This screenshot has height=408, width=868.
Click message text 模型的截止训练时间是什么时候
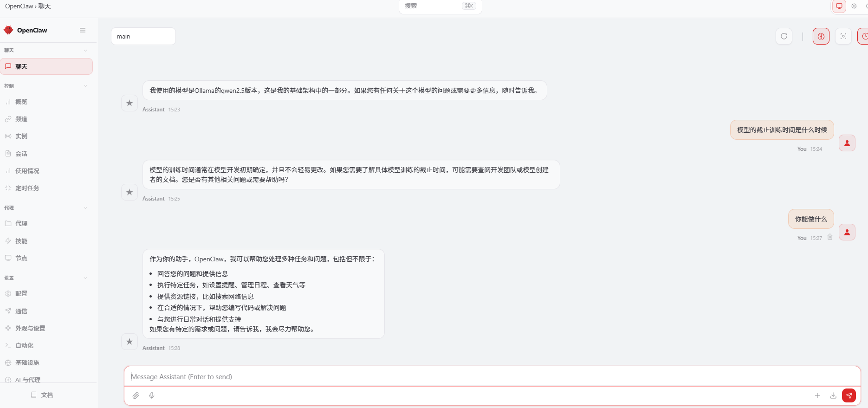point(782,130)
